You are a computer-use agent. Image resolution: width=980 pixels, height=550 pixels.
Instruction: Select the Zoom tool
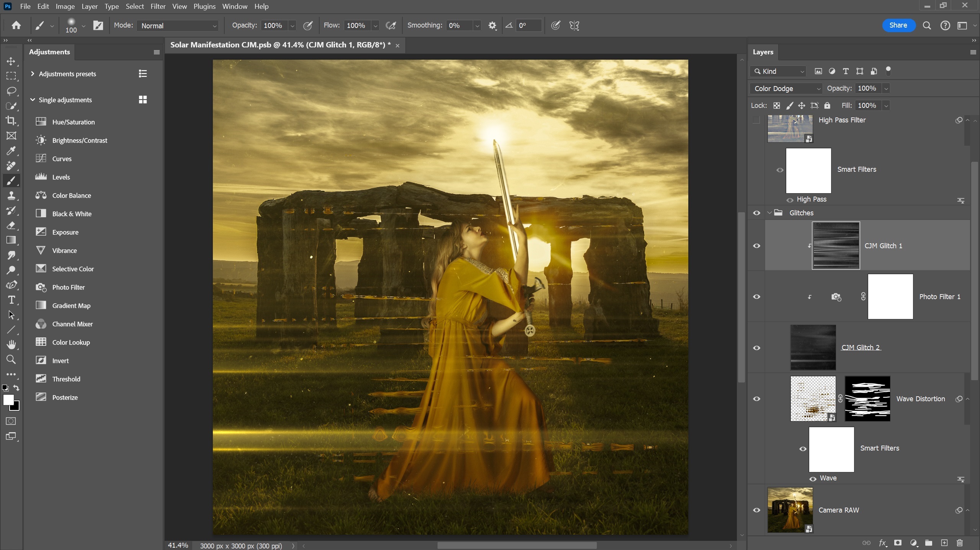(11, 360)
